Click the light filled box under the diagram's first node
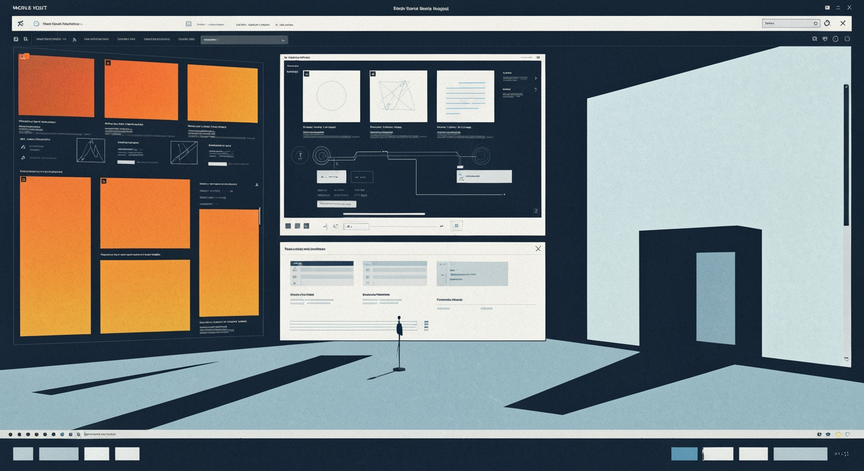 click(x=331, y=177)
